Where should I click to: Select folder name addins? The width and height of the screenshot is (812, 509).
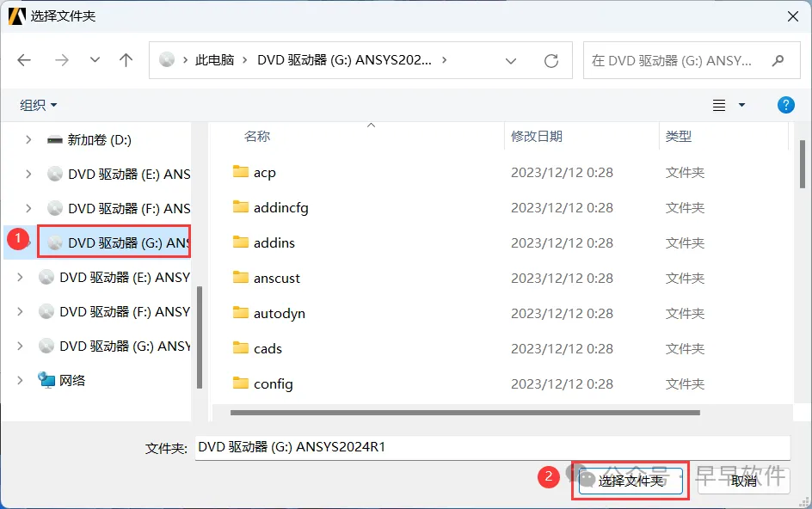(x=274, y=242)
